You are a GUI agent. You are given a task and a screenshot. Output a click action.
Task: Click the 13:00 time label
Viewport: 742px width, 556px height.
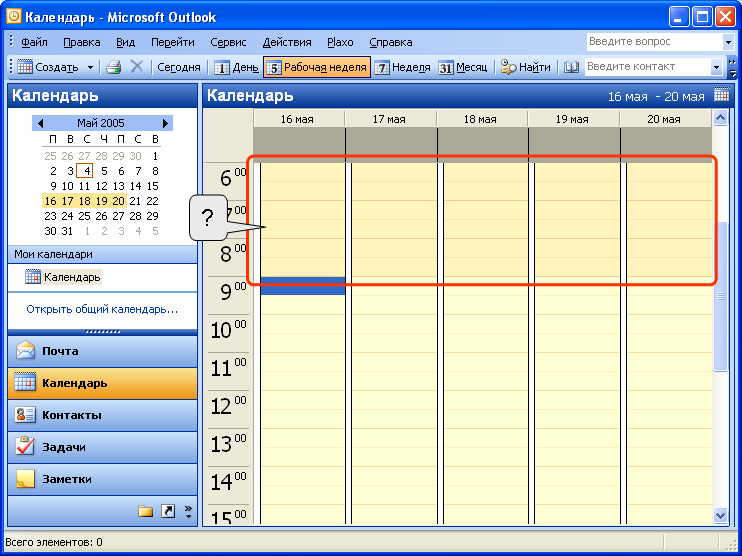229,443
